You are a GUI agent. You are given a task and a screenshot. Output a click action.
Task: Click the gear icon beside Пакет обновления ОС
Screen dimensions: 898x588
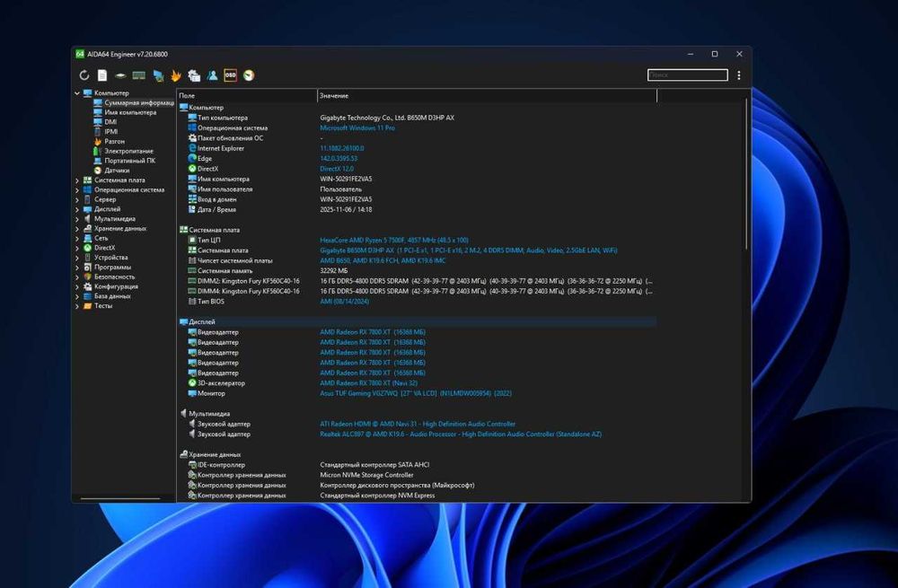(192, 137)
